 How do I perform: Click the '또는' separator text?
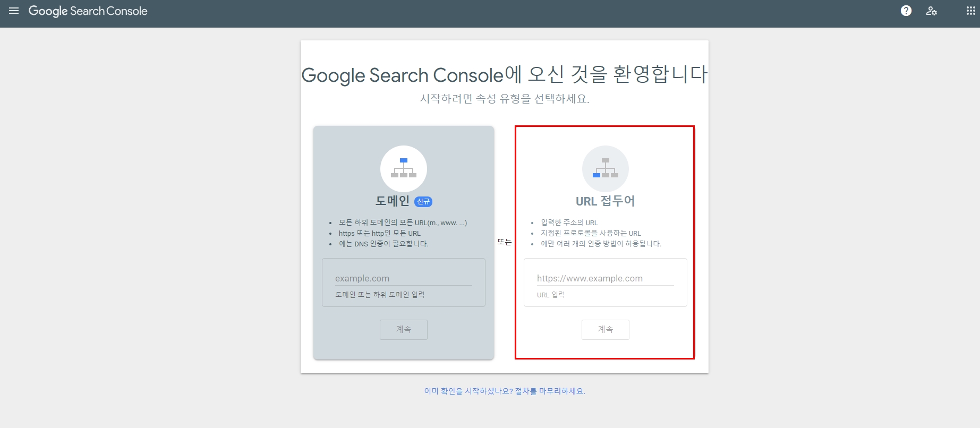504,242
